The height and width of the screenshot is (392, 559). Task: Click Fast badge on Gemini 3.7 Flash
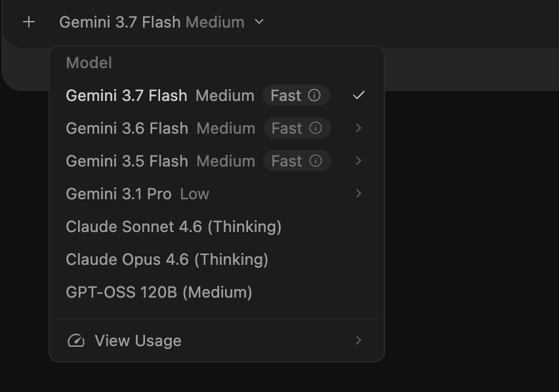[x=296, y=95]
